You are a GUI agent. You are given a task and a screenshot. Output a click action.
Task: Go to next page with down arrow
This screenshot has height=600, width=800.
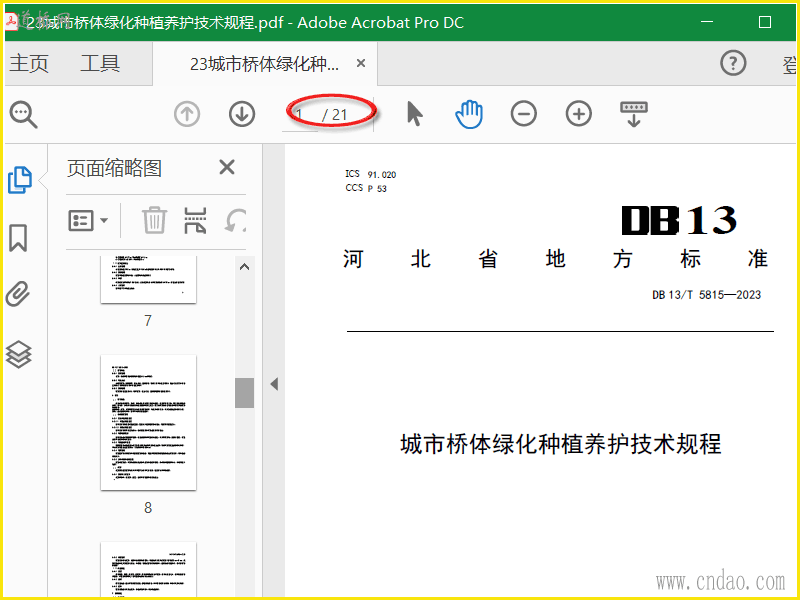point(242,114)
